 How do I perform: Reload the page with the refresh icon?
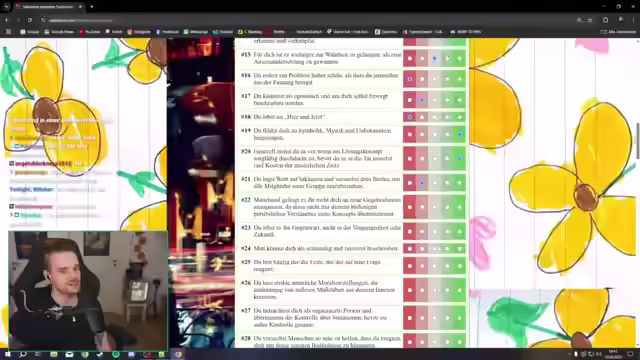[x=30, y=20]
